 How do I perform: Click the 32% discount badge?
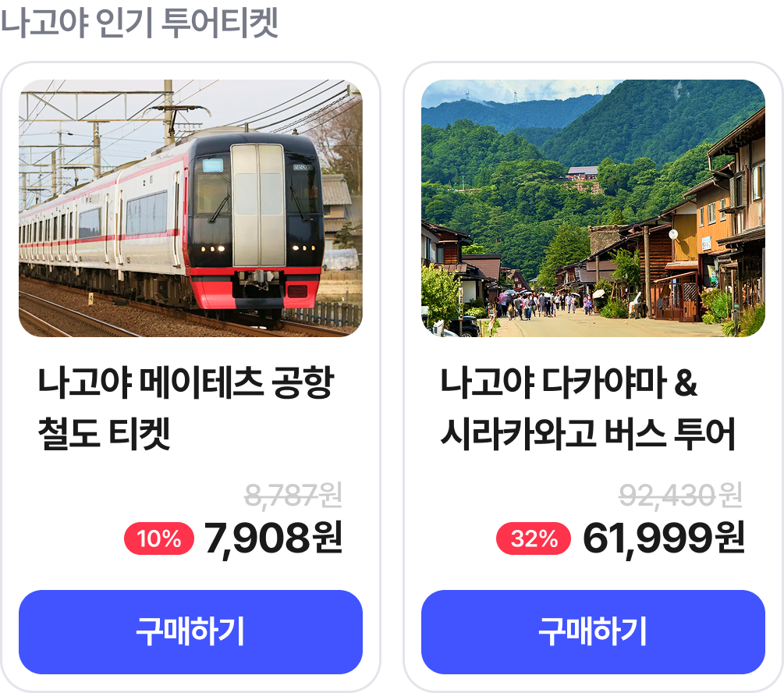(534, 538)
